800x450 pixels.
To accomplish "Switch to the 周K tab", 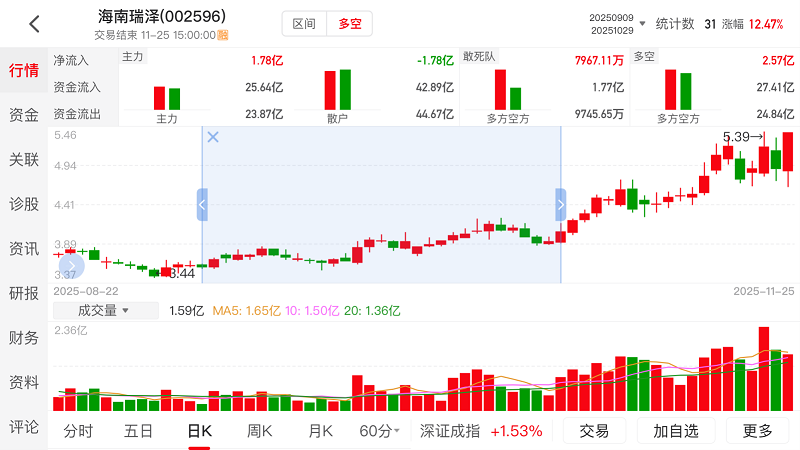I will point(260,431).
